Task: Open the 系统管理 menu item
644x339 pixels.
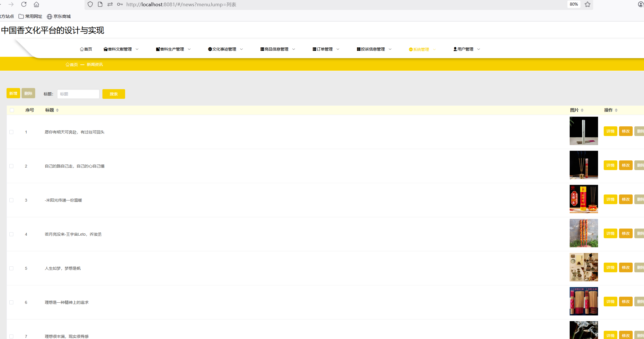Action: (421, 49)
